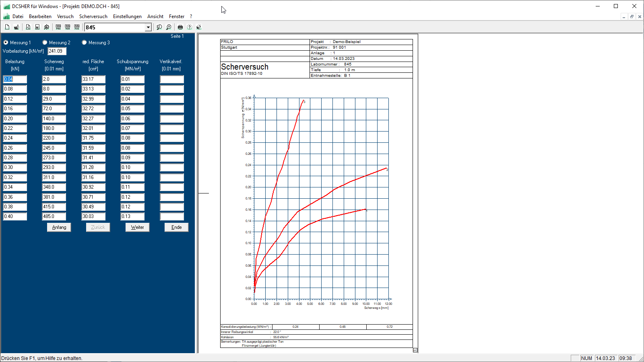Click the Innerer Reibungswinkel row
The width and height of the screenshot is (644, 362).
pos(316,332)
